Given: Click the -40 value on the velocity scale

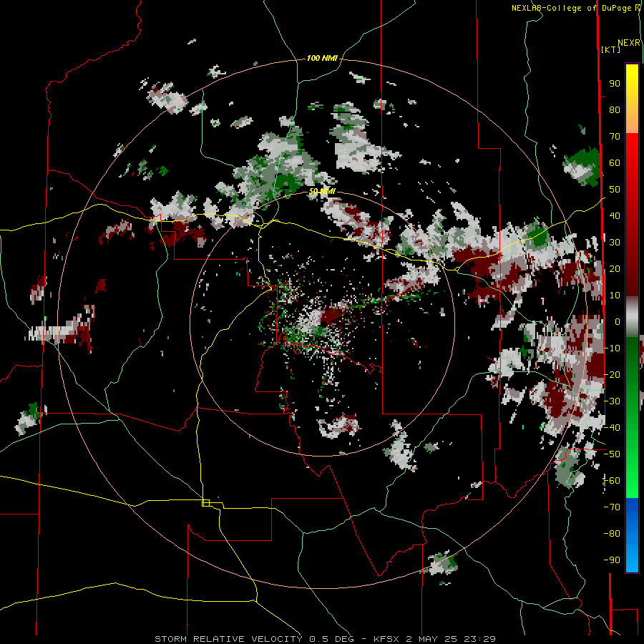Looking at the screenshot, I should (612, 428).
